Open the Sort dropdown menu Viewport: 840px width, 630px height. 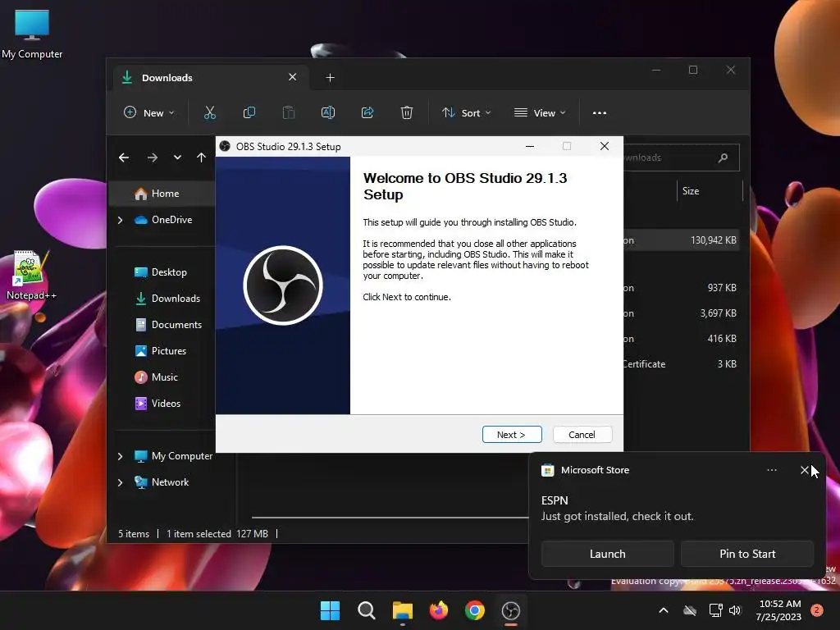[466, 113]
